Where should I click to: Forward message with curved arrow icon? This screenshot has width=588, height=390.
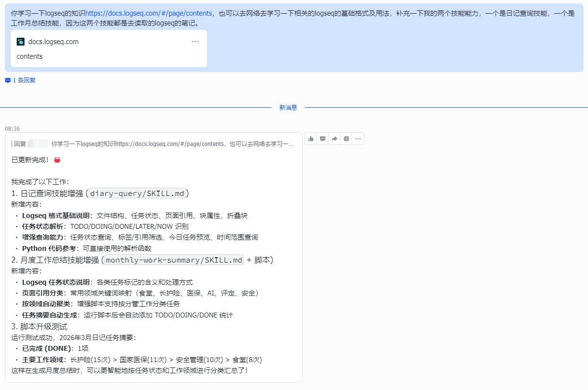point(334,139)
